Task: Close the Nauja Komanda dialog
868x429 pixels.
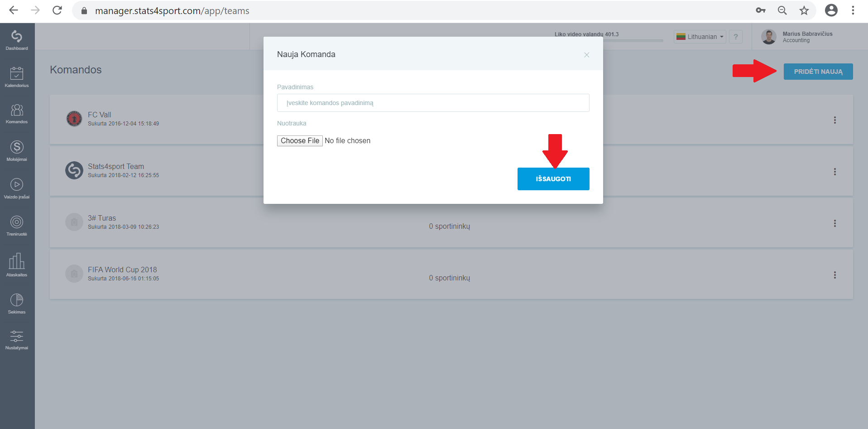Action: pos(586,55)
